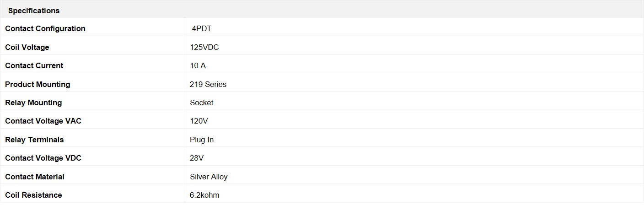Click the Plug In value
The width and height of the screenshot is (644, 205).
(202, 140)
